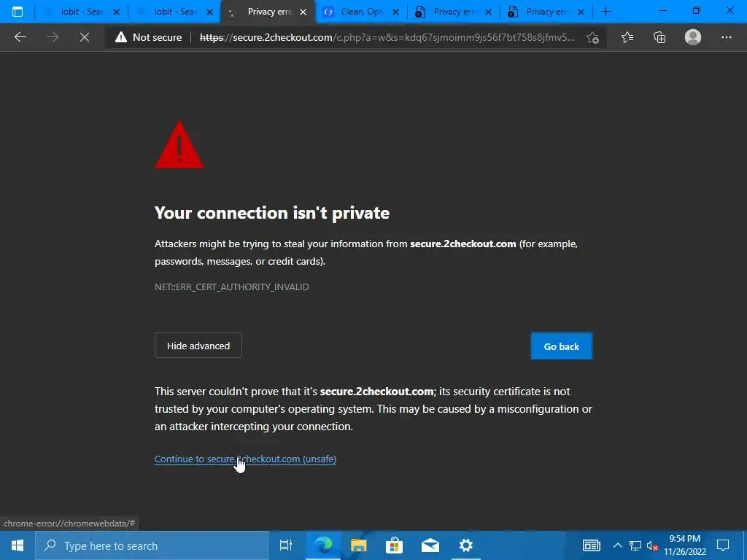
Task: Close the last Privacy error tab
Action: pos(581,12)
